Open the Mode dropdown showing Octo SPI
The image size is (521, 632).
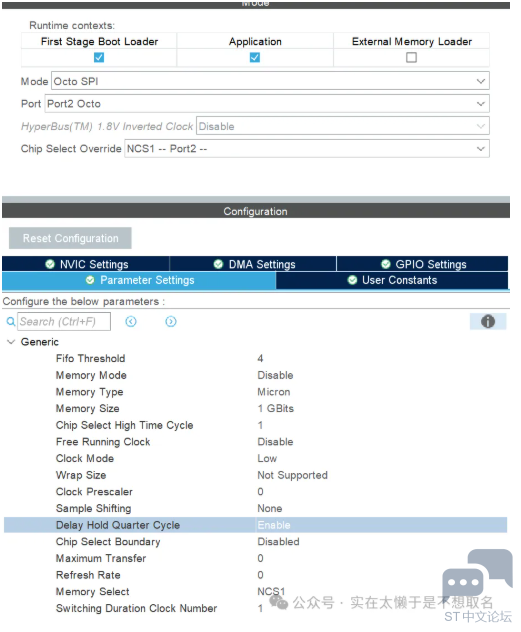coord(270,81)
